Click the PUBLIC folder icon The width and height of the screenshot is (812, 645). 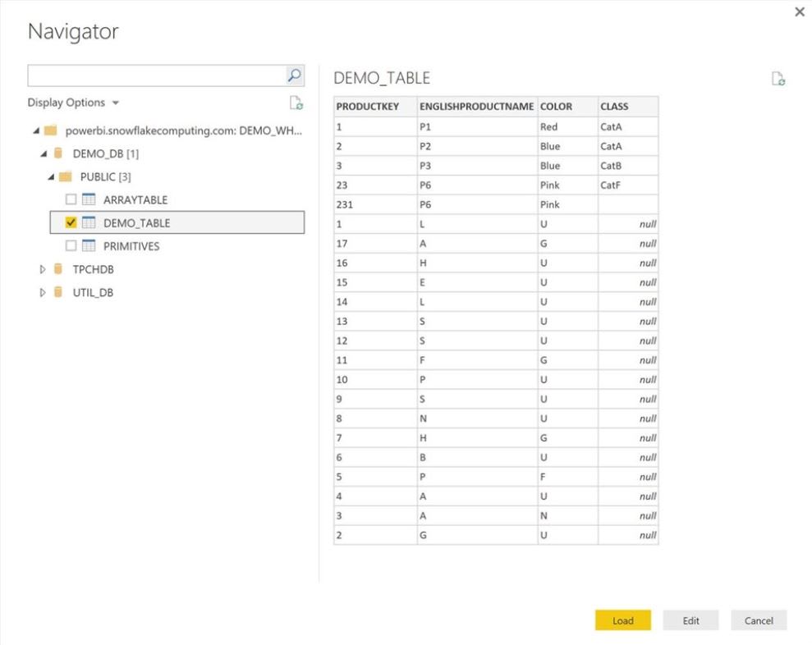point(65,176)
